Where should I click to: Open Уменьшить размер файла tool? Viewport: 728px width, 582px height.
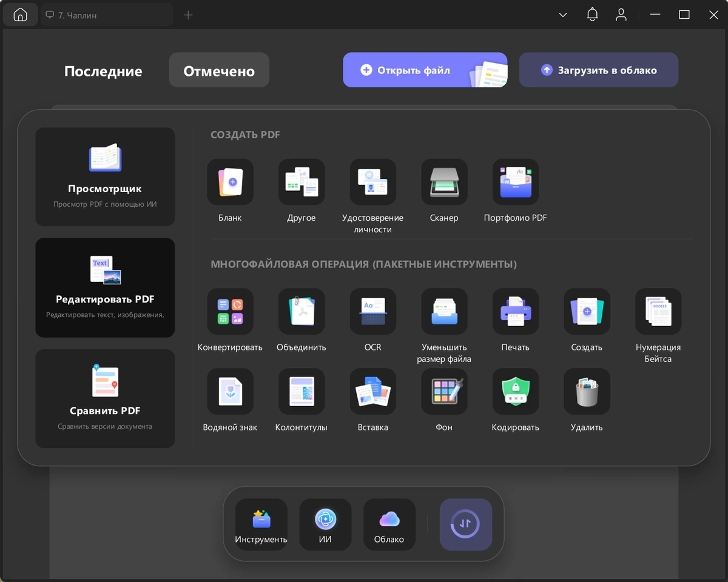pos(444,312)
